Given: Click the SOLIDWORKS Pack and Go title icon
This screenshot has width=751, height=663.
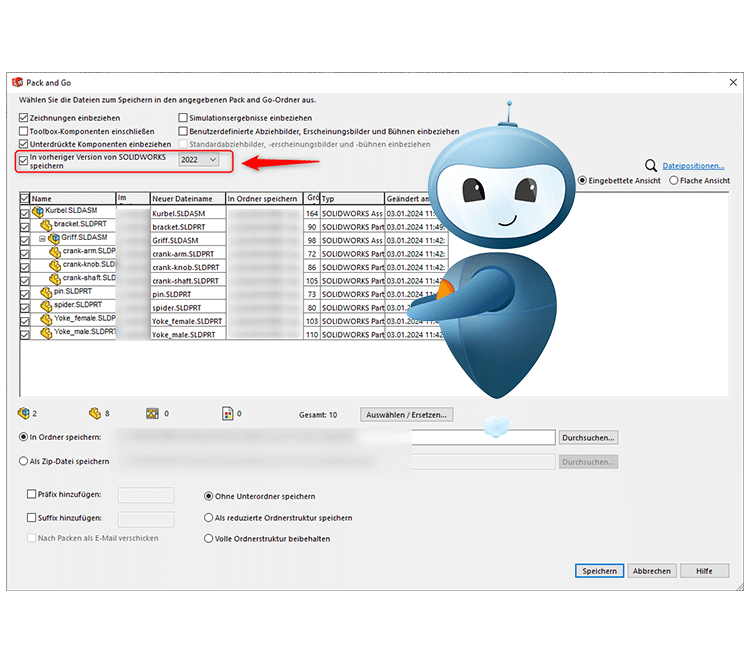Looking at the screenshot, I should tap(17, 82).
